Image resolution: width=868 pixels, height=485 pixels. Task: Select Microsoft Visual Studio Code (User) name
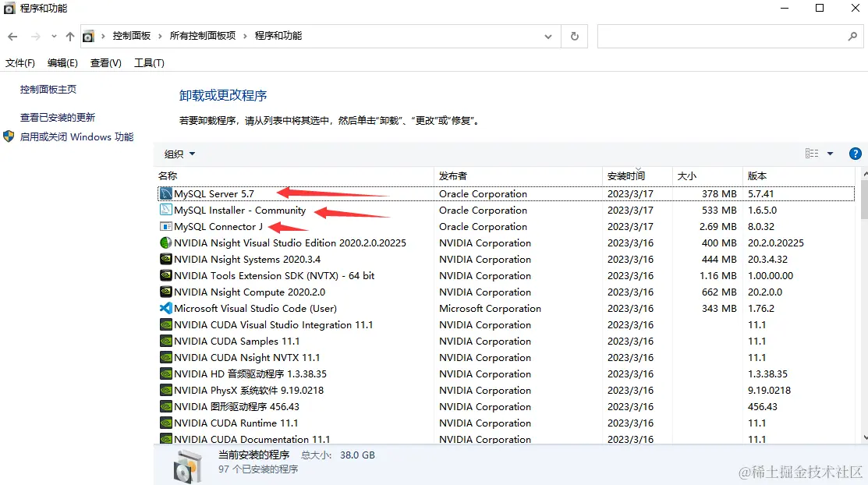click(255, 308)
